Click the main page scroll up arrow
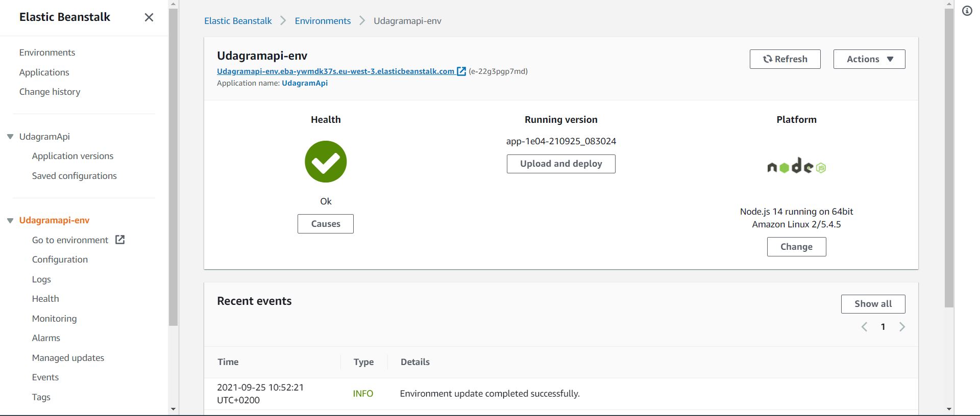 (949, 4)
